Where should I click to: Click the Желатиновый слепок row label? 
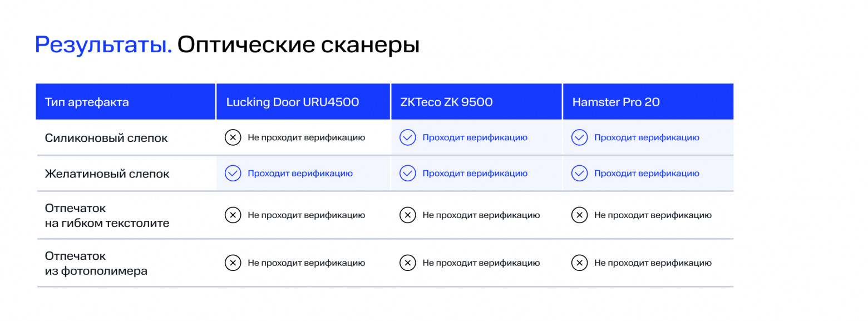(x=107, y=174)
